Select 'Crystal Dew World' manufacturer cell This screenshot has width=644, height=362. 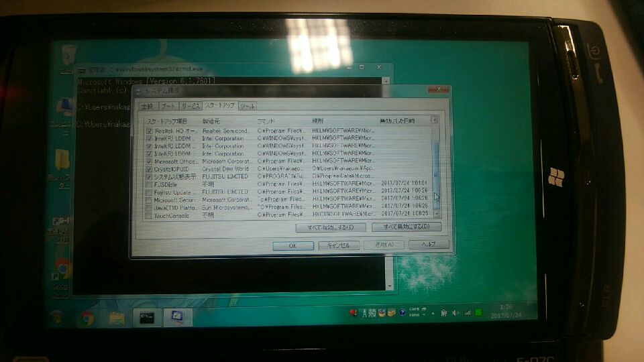pos(225,169)
